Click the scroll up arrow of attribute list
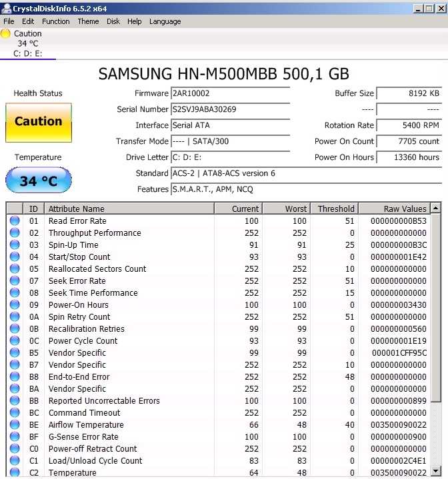The width and height of the screenshot is (448, 479). pyautogui.click(x=436, y=208)
